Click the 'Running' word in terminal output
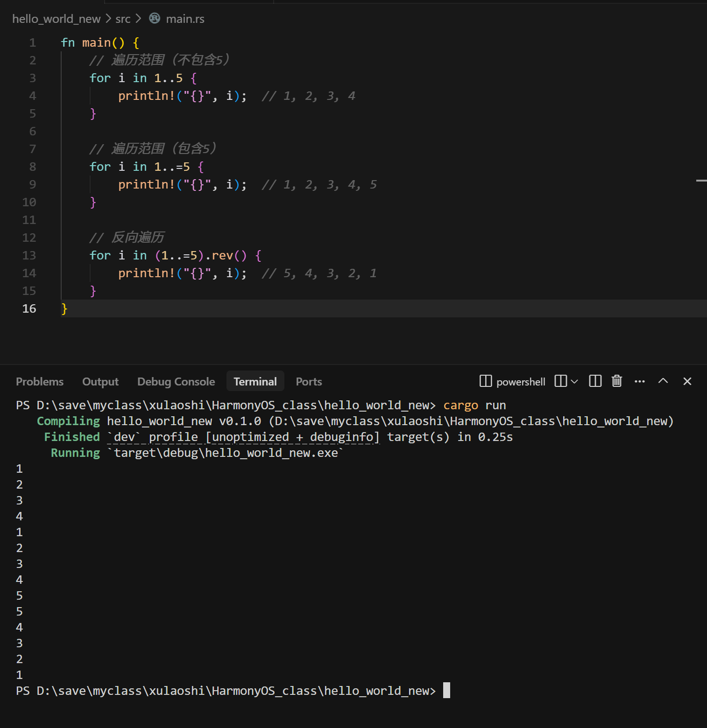The height and width of the screenshot is (728, 707). (x=75, y=453)
